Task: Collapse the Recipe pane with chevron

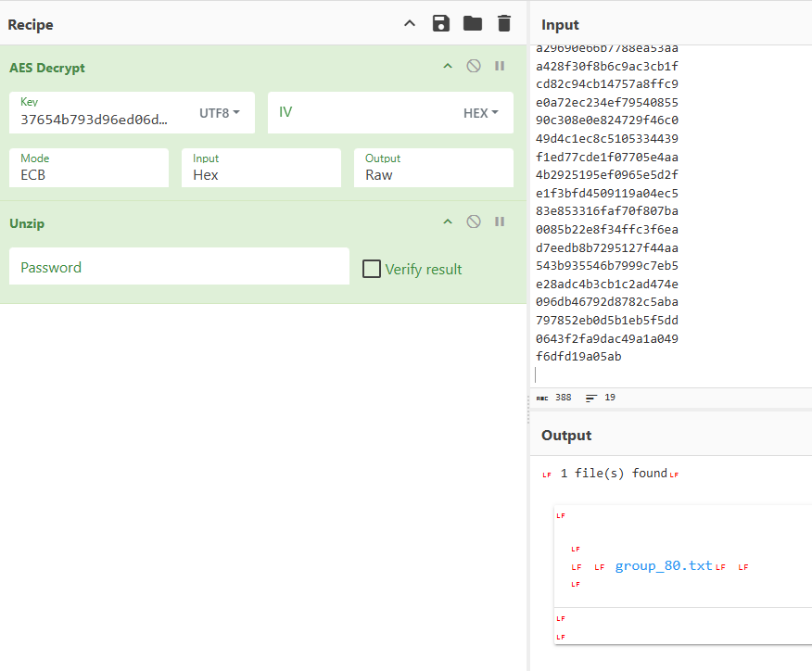Action: pyautogui.click(x=410, y=23)
